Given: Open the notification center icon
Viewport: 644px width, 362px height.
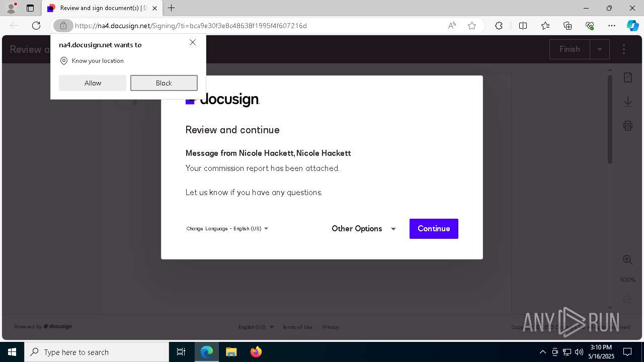Looking at the screenshot, I should click(x=627, y=352).
